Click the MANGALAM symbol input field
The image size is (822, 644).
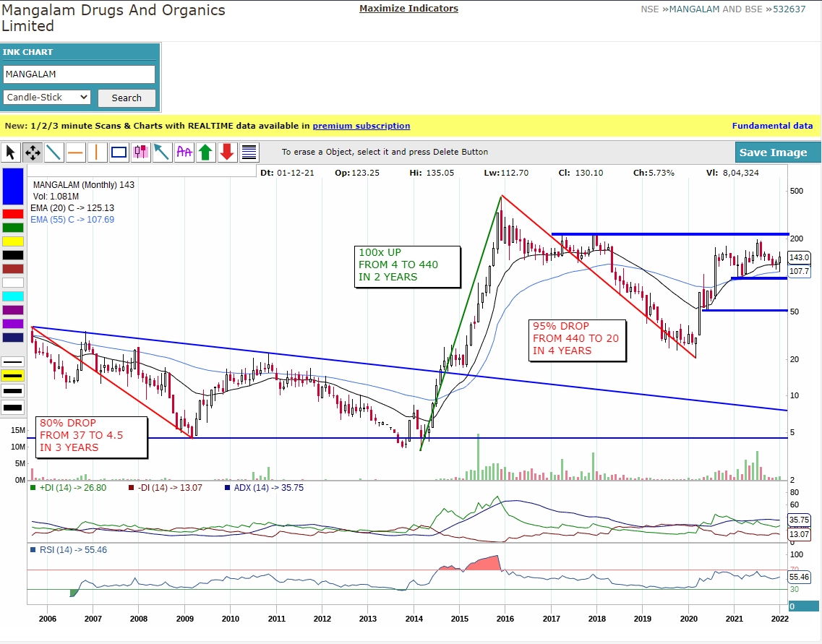click(x=79, y=74)
